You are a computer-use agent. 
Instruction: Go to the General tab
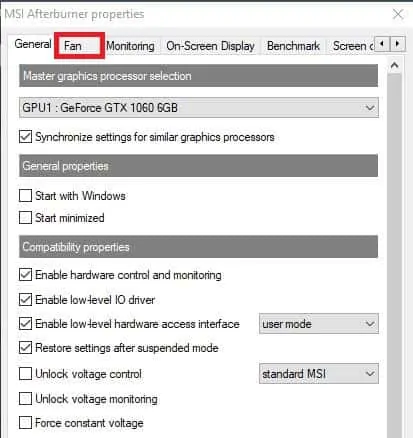tap(33, 44)
